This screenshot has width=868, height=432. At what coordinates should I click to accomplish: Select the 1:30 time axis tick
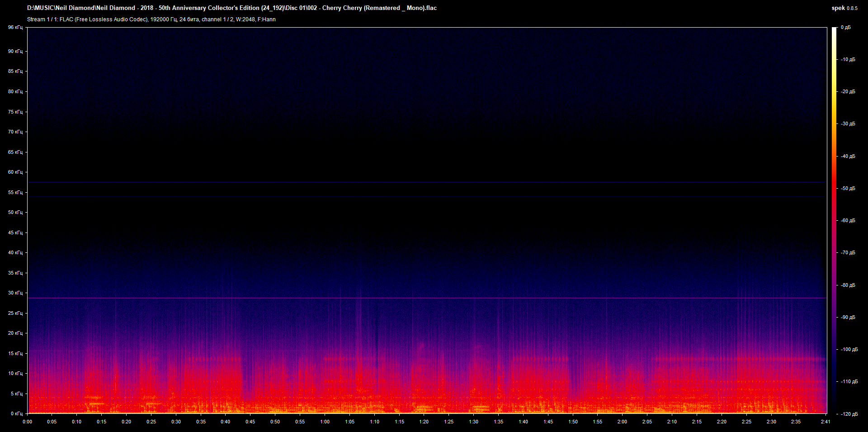coord(473,422)
